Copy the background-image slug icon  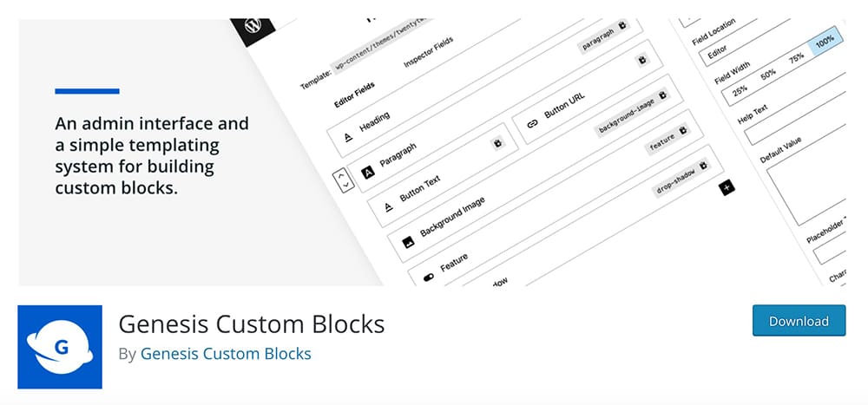tap(662, 95)
